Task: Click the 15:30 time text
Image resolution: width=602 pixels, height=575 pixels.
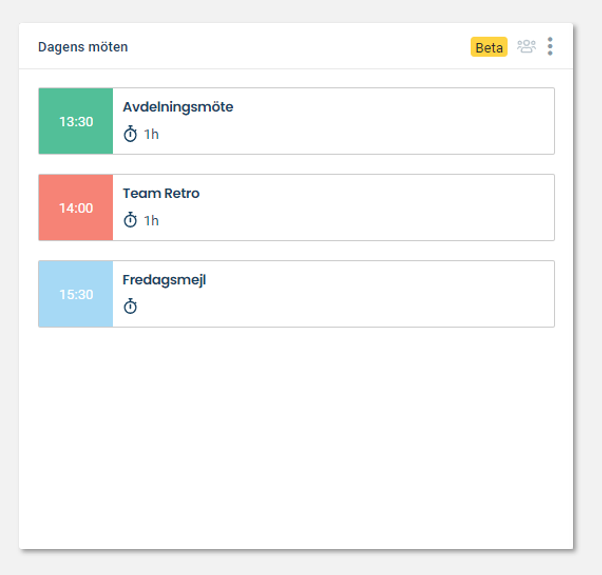Action: pyautogui.click(x=76, y=294)
